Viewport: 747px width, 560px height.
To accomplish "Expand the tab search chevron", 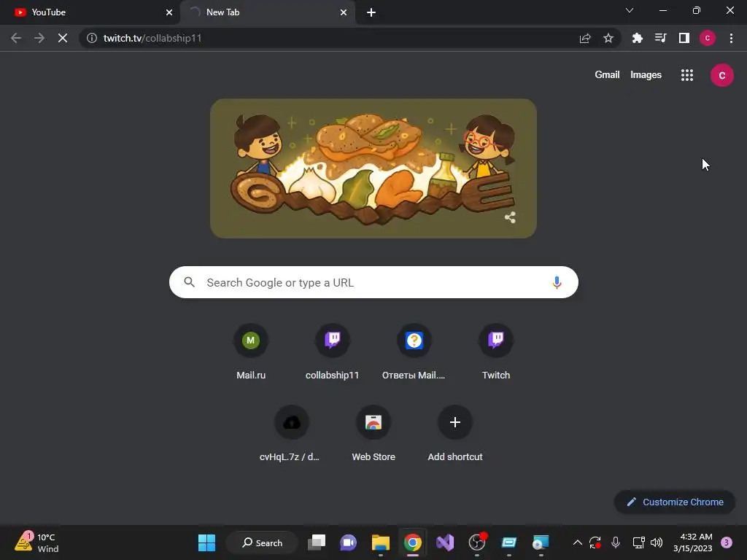I will tap(630, 10).
